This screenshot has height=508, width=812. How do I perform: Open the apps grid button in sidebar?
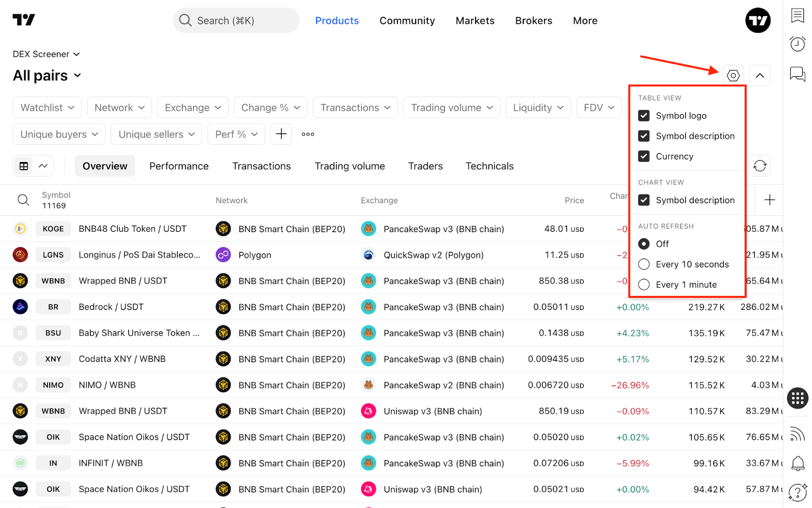pyautogui.click(x=798, y=398)
